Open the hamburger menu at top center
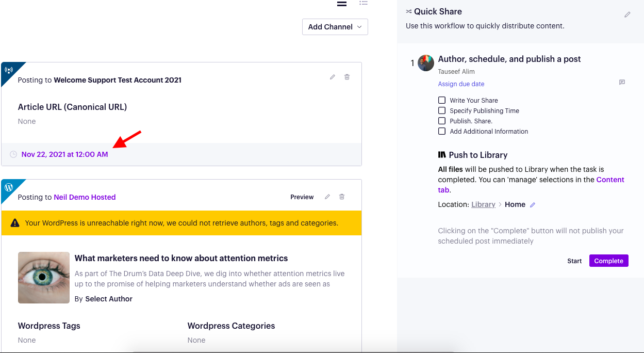 pos(341,4)
